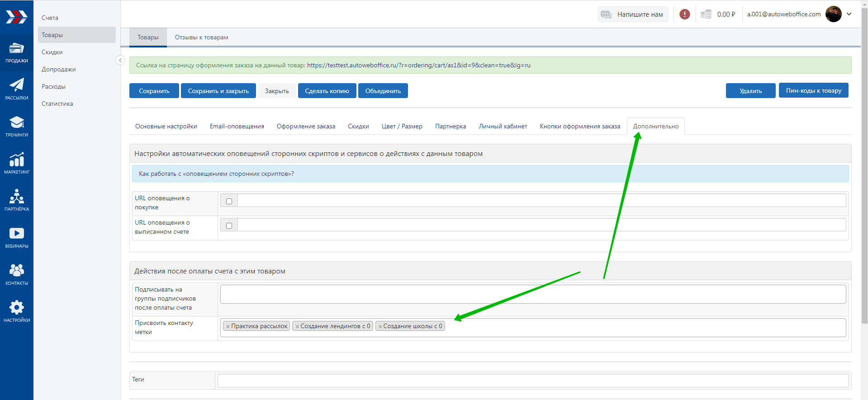Open the Маркетинг chart icon
The height and width of the screenshot is (400, 868).
(17, 163)
